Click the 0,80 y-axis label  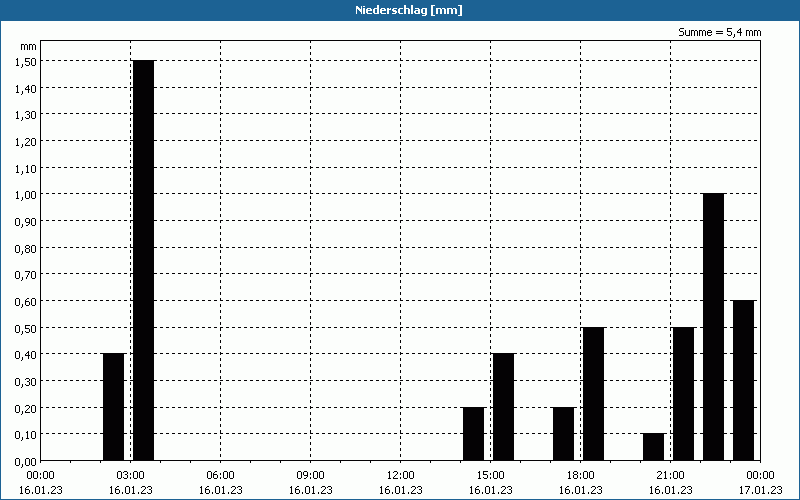click(x=26, y=248)
